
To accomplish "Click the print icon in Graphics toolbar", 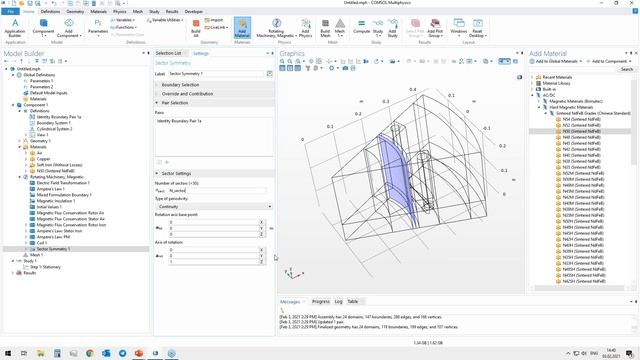I will (x=353, y=68).
